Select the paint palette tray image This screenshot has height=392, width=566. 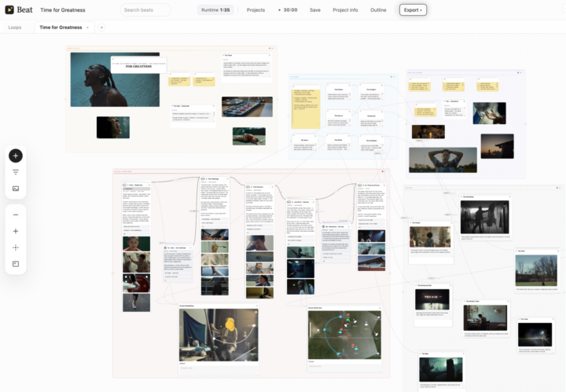point(248,107)
